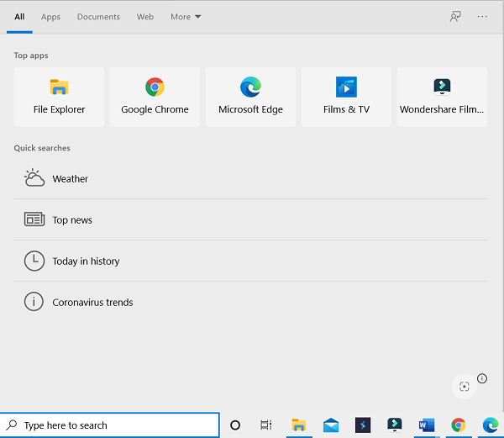This screenshot has height=438, width=504.
Task: Select the Web search tab
Action: [x=145, y=17]
